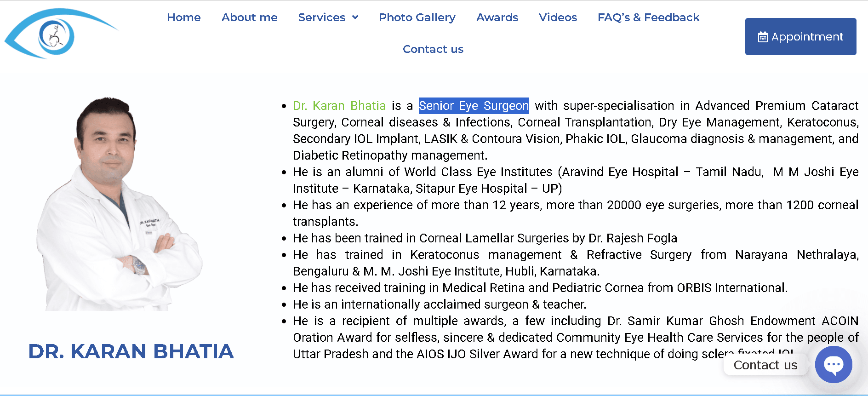Click the doctor's portrait photo
868x396 pixels.
(120, 202)
